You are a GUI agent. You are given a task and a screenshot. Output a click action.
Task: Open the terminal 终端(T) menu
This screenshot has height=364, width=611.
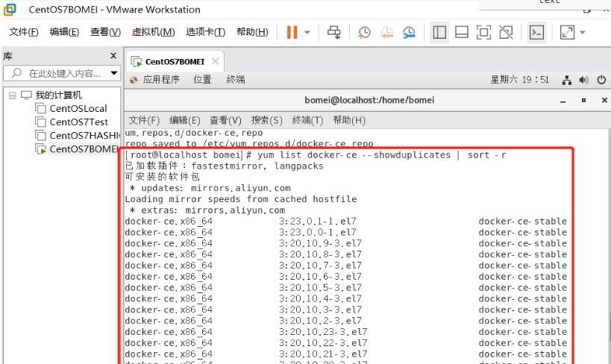(307, 120)
